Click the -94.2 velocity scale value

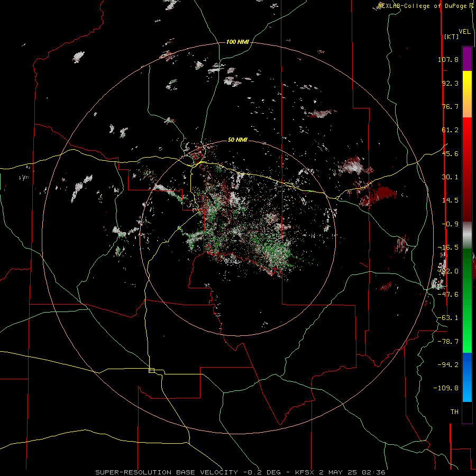click(x=448, y=364)
